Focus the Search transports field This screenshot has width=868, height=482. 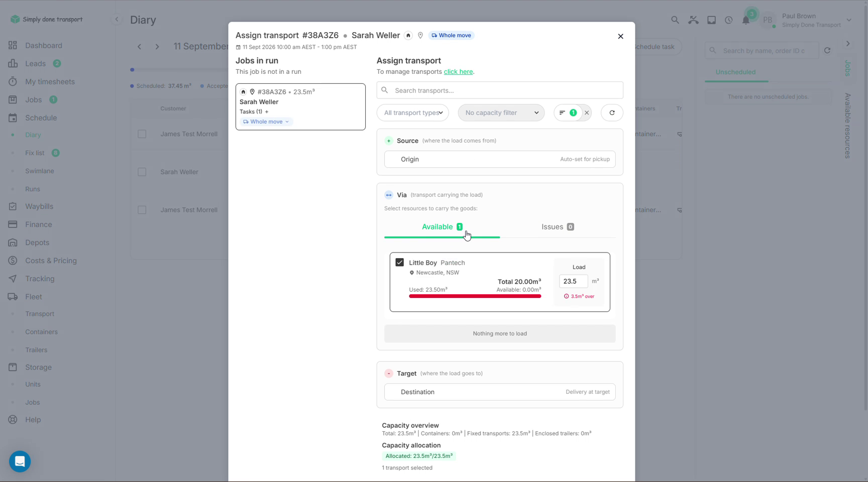(500, 90)
